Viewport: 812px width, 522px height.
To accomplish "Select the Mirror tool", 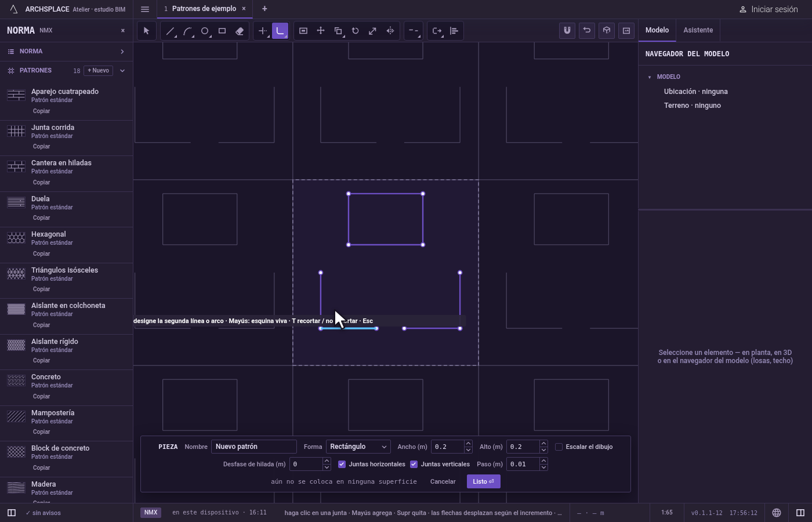I will click(x=390, y=31).
